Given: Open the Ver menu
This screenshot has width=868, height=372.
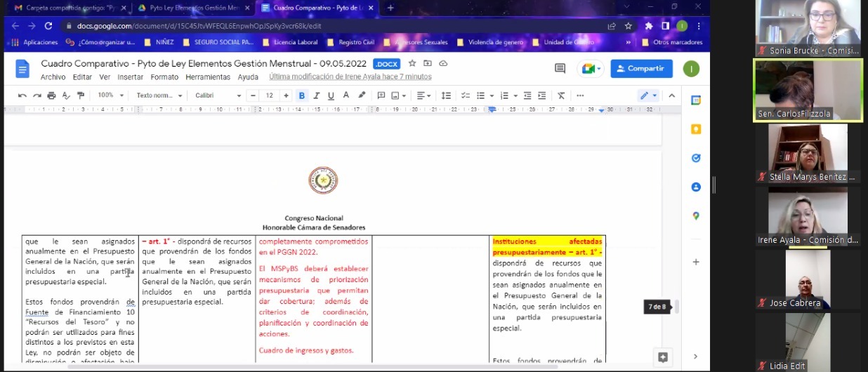Looking at the screenshot, I should click(105, 77).
